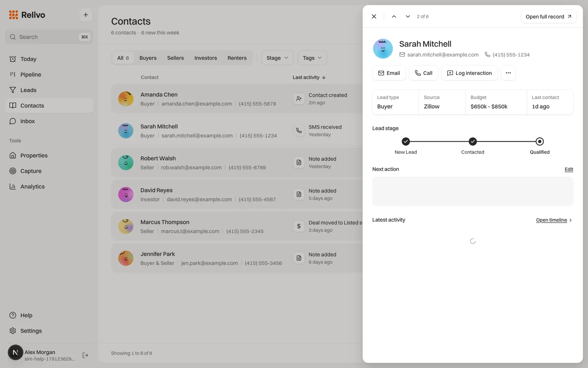Click the Budget $650k - $850k value

click(x=489, y=106)
